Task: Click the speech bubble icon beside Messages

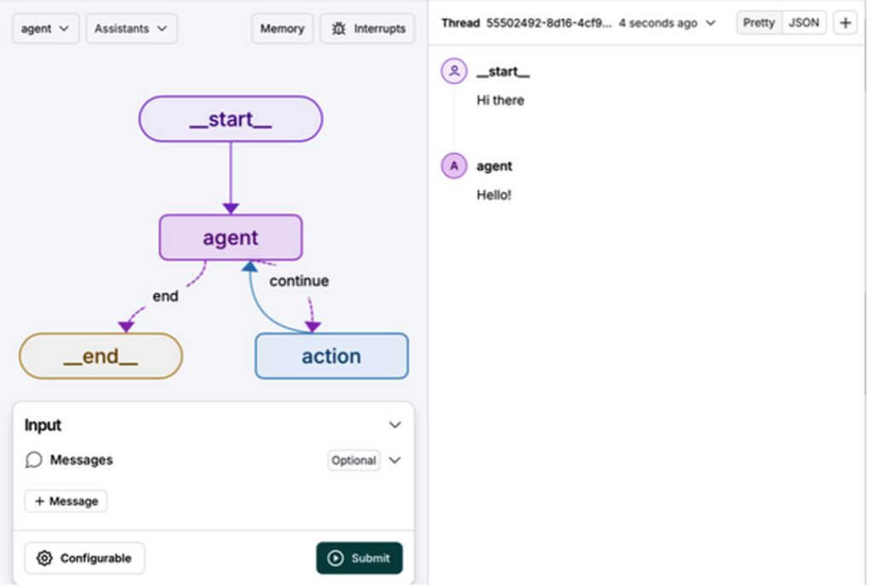Action: [34, 460]
